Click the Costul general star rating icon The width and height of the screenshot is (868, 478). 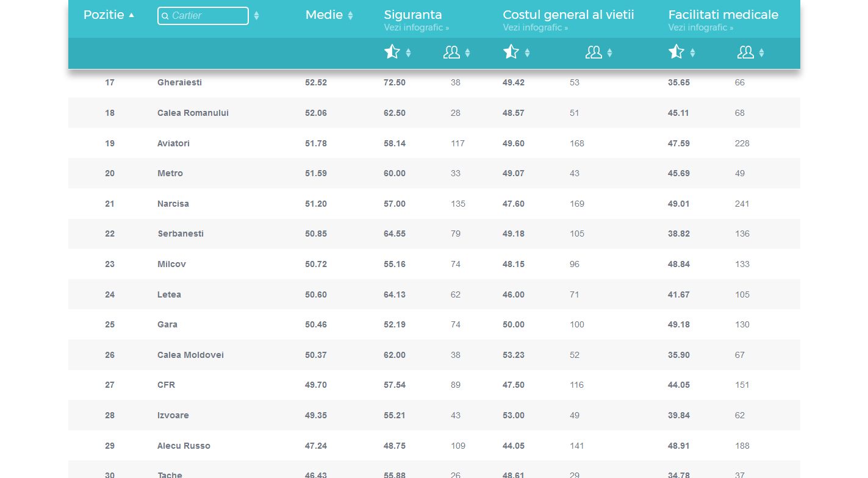[511, 52]
